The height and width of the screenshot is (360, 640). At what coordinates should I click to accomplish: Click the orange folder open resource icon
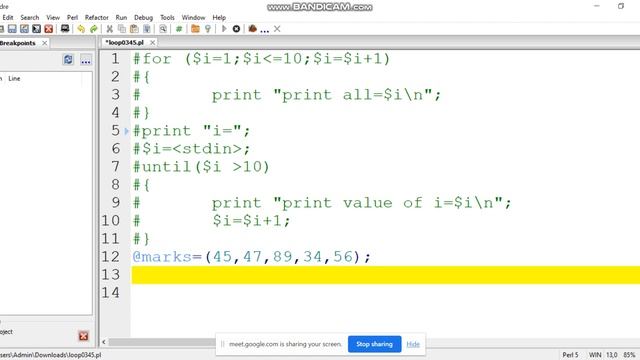(x=195, y=29)
